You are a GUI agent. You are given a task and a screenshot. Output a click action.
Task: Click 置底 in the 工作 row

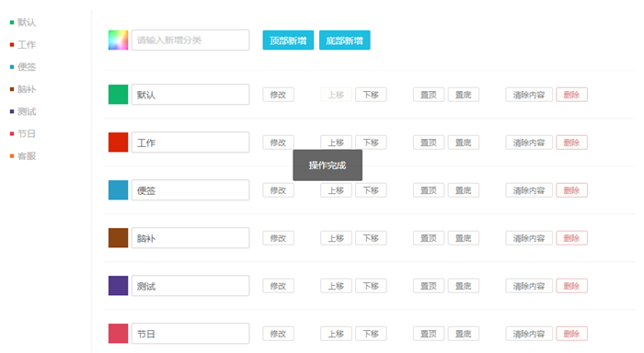464,142
